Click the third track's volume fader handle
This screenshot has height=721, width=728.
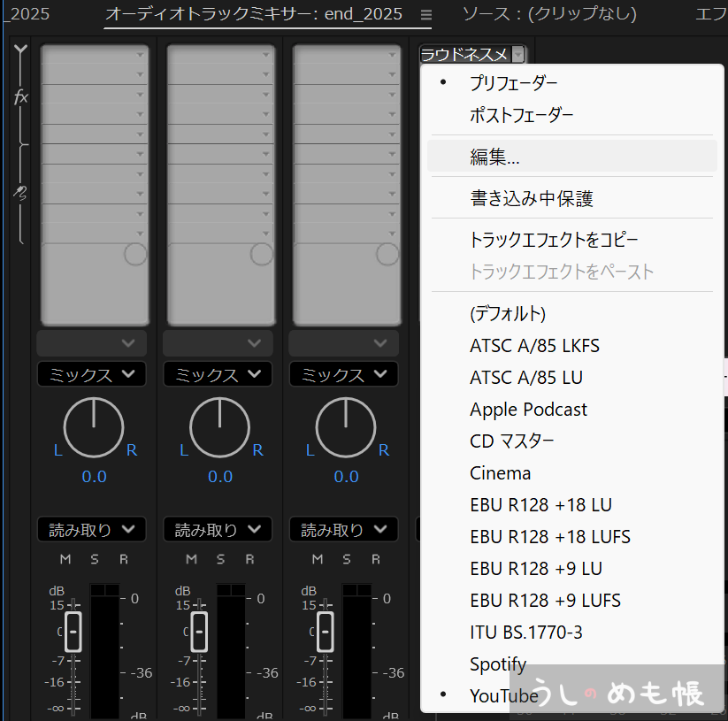(x=326, y=632)
